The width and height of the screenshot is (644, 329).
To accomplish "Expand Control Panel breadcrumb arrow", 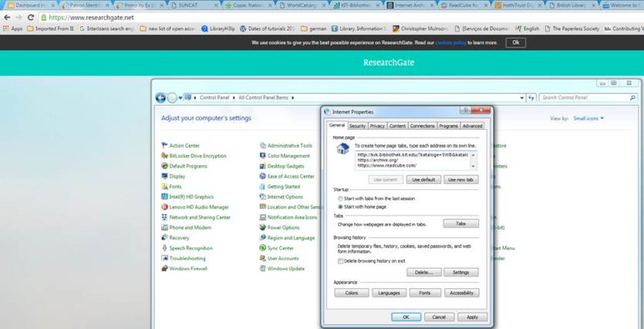I will [234, 98].
